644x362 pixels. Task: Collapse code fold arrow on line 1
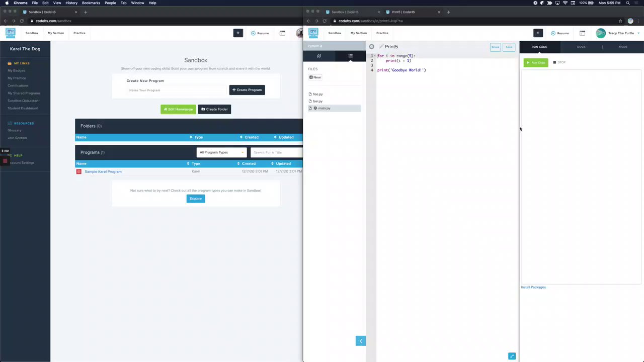376,56
